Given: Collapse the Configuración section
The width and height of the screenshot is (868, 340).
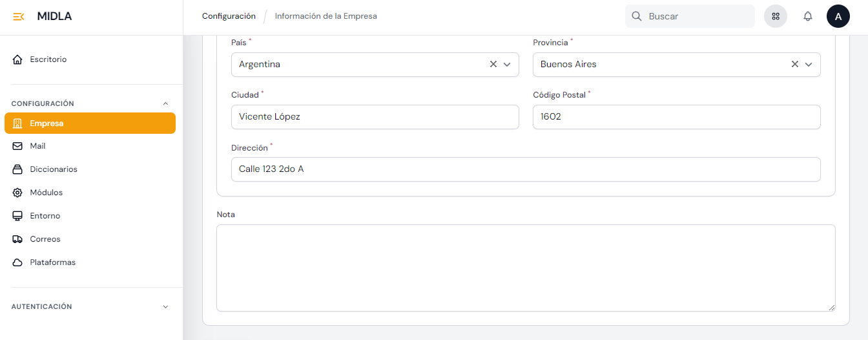Looking at the screenshot, I should [165, 103].
